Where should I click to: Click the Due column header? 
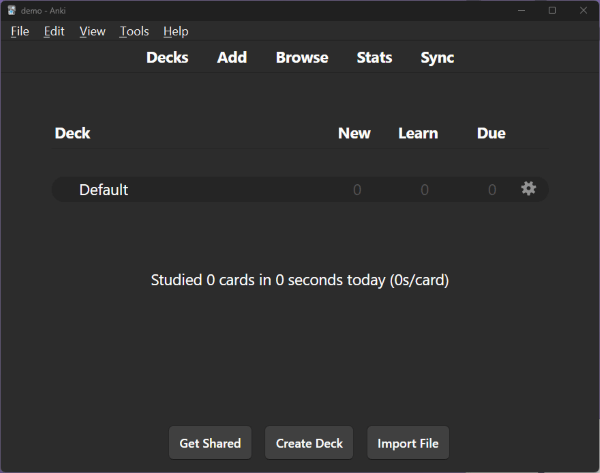coord(491,134)
